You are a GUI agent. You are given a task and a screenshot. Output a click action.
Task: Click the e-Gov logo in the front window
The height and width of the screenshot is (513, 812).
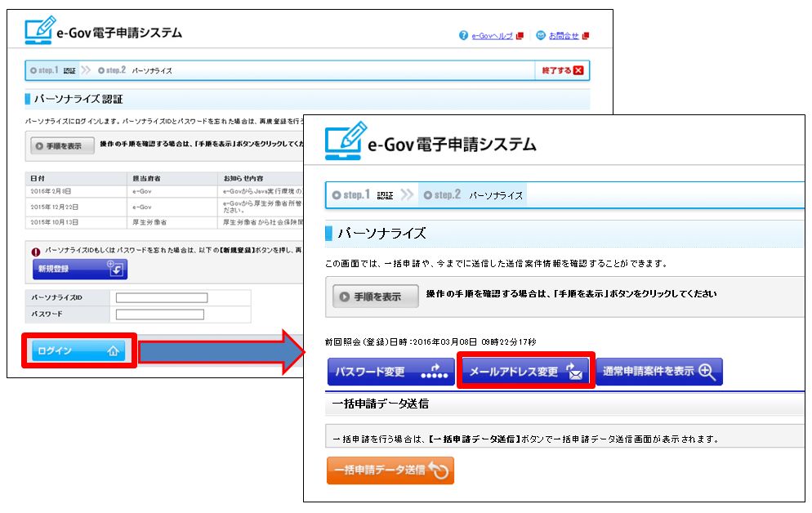(x=431, y=141)
